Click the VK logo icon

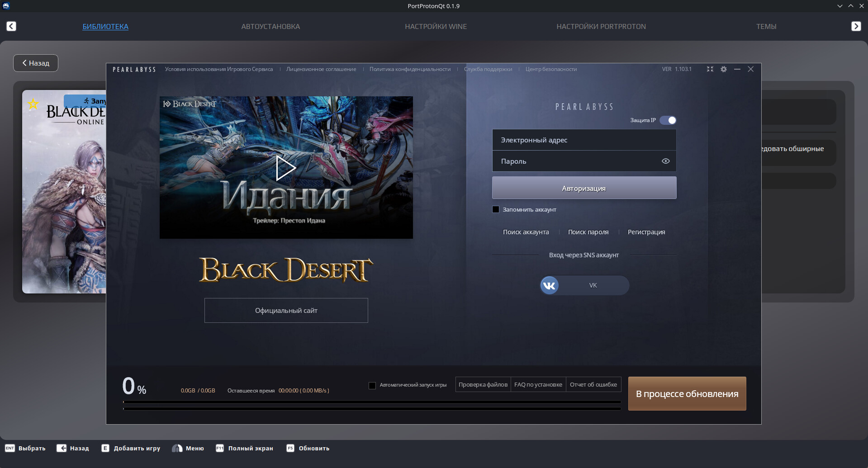[x=550, y=285]
